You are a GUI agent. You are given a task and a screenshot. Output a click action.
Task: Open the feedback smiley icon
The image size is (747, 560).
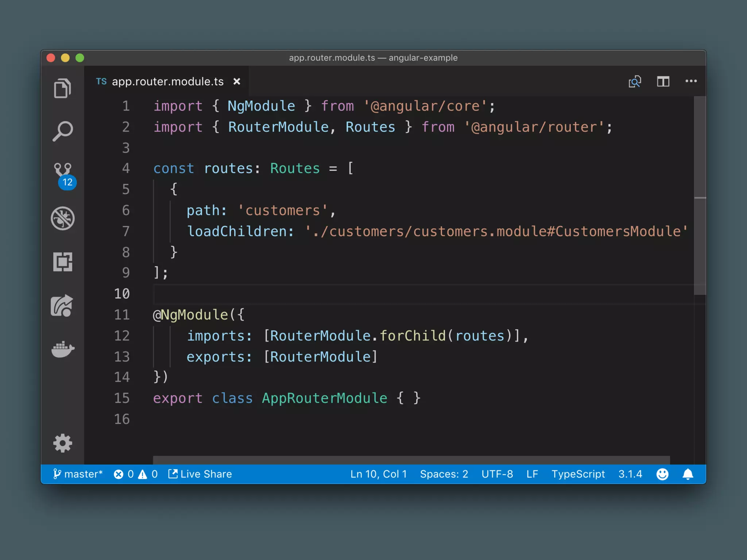[x=662, y=474]
